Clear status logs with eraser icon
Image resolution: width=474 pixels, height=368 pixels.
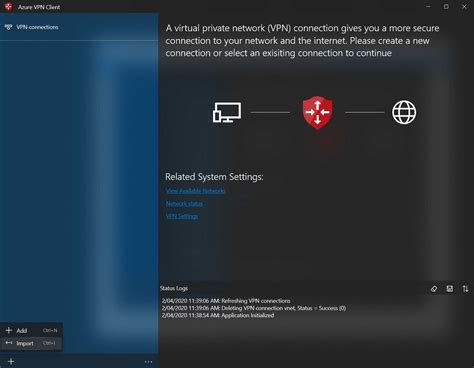pyautogui.click(x=434, y=289)
